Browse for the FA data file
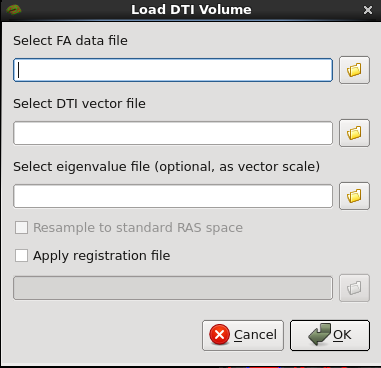The height and width of the screenshot is (368, 381). pyautogui.click(x=354, y=70)
